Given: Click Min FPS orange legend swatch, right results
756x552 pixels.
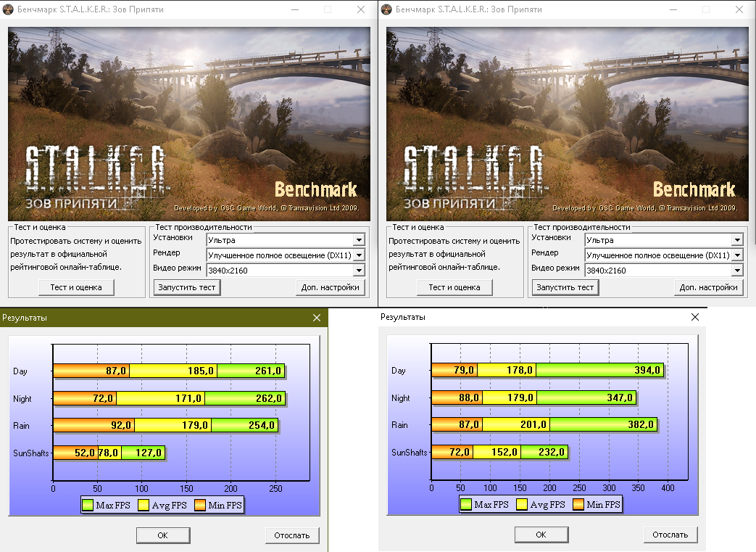Looking at the screenshot, I should pyautogui.click(x=578, y=504).
